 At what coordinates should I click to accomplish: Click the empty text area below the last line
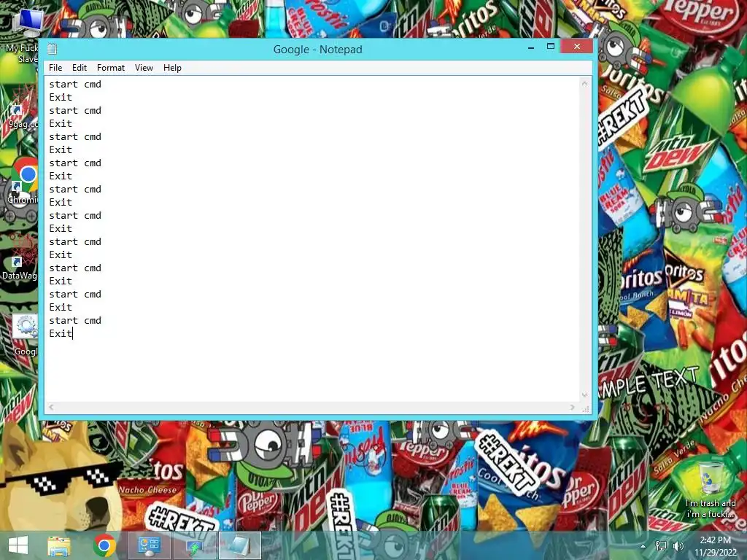(312, 369)
